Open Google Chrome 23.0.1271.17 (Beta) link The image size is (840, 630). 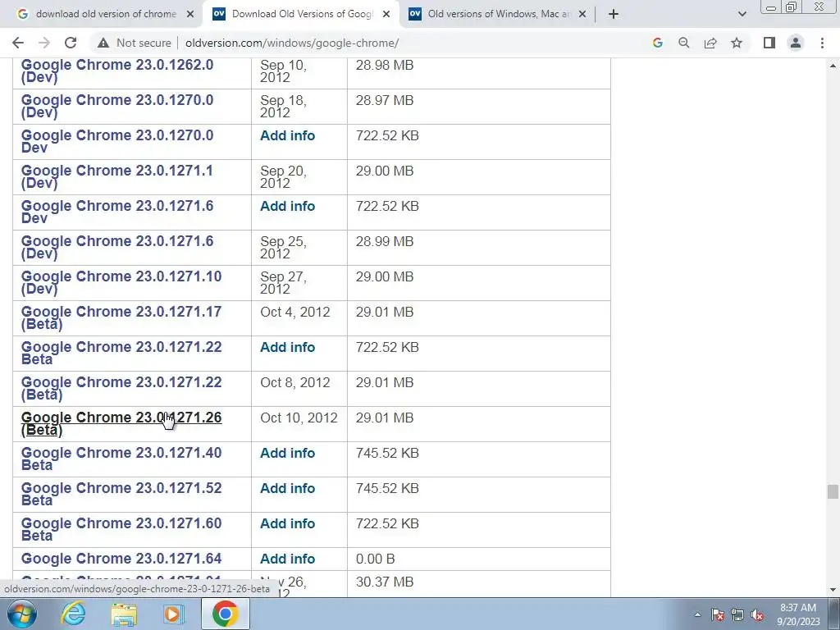pyautogui.click(x=121, y=317)
